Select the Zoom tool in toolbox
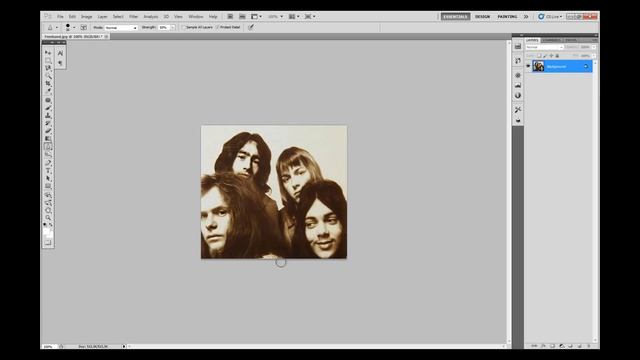This screenshot has width=640, height=360. point(48,218)
